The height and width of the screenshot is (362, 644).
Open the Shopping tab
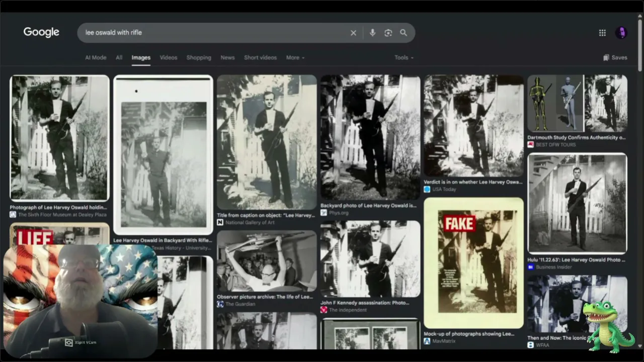tap(199, 58)
